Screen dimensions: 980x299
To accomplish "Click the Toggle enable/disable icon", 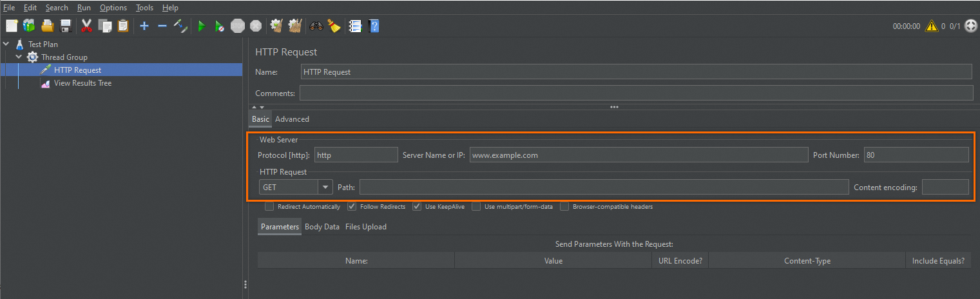I will tap(181, 26).
